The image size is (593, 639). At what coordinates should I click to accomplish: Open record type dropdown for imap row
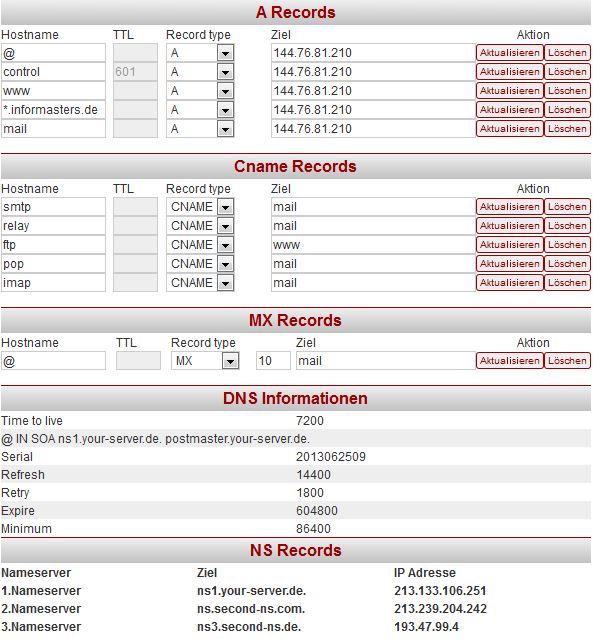tap(200, 283)
